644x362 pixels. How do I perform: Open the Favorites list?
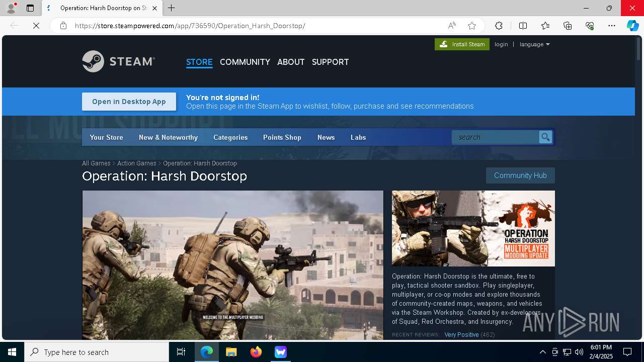[x=545, y=26]
